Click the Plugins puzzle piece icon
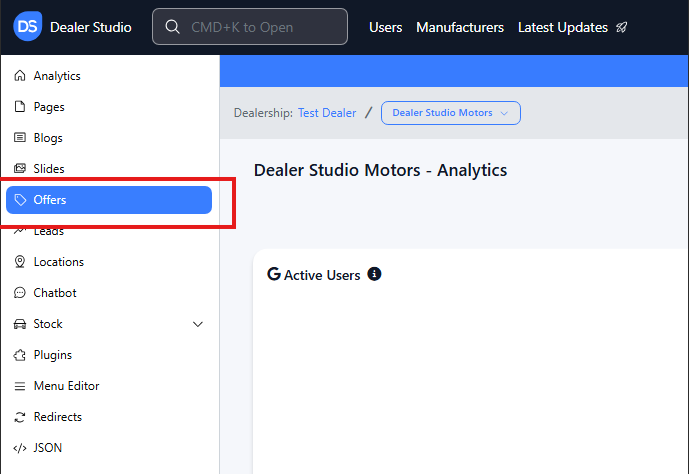 pos(19,355)
